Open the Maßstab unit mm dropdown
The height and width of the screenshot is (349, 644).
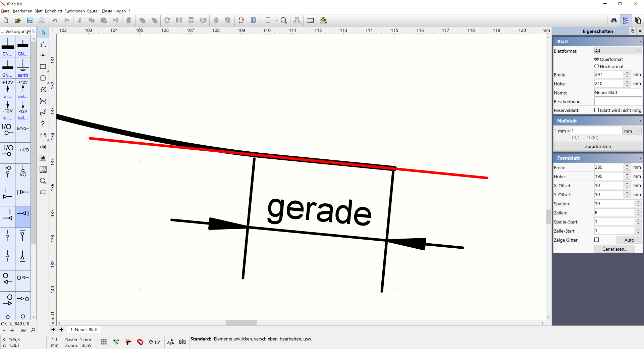632,131
